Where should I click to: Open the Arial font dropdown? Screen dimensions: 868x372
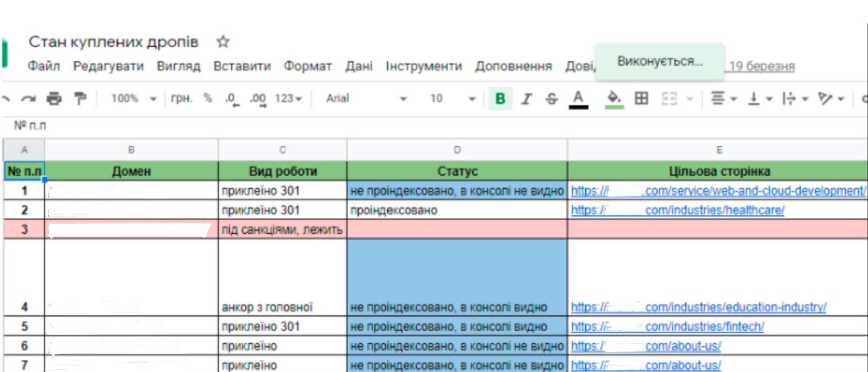(x=366, y=98)
